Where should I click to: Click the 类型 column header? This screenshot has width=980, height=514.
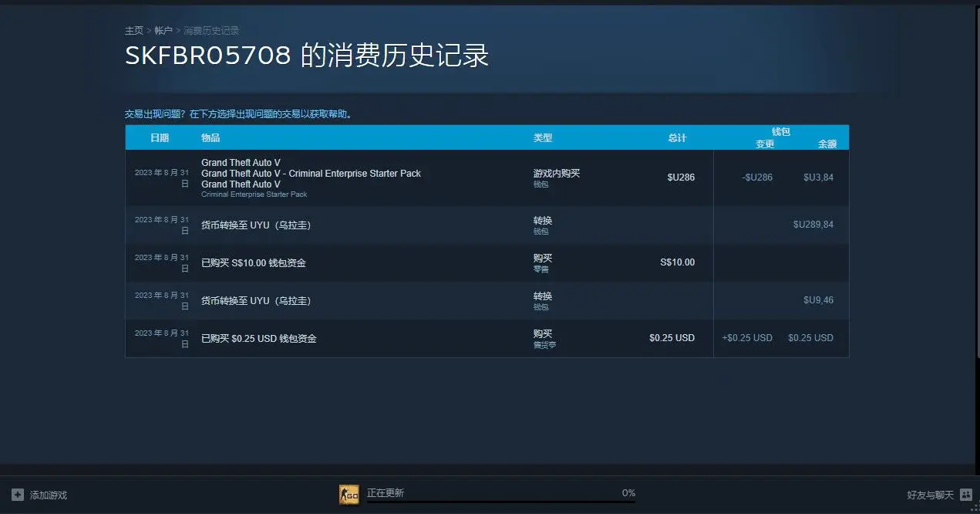[543, 138]
